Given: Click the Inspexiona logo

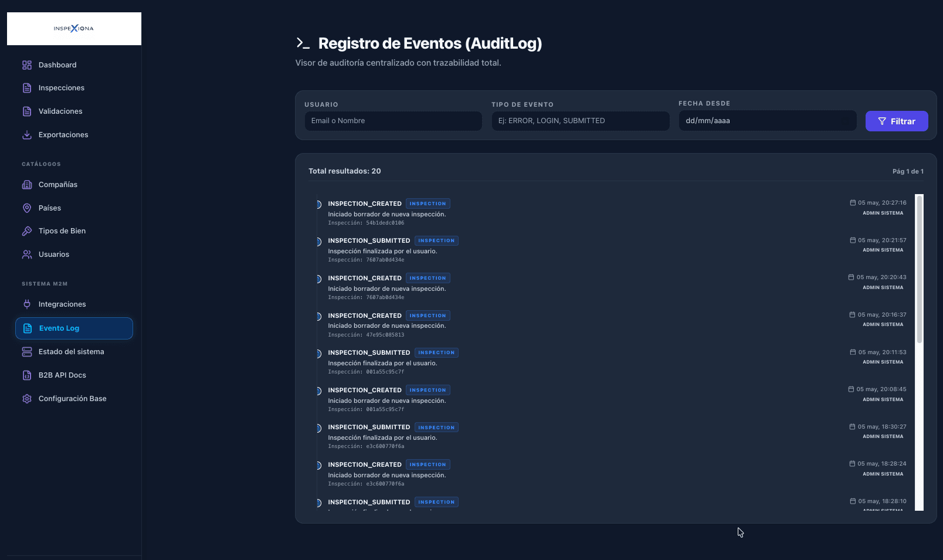Looking at the screenshot, I should click(74, 28).
